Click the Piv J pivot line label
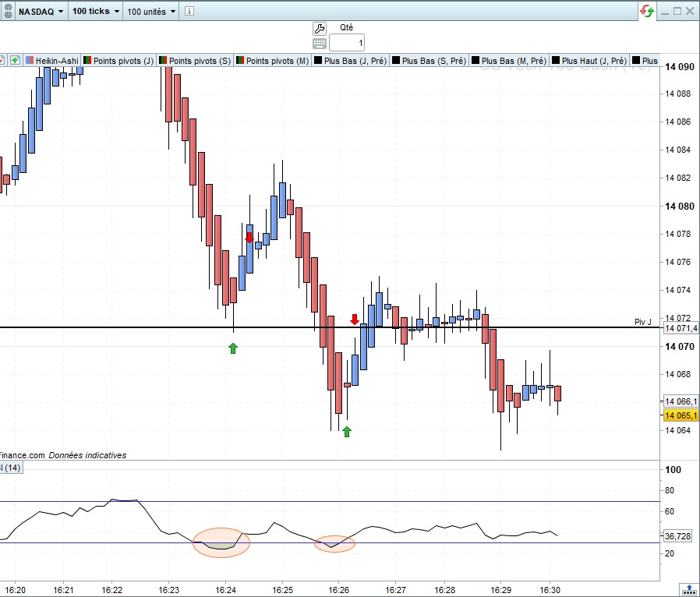Viewport: 700px width, 597px height. [x=643, y=322]
